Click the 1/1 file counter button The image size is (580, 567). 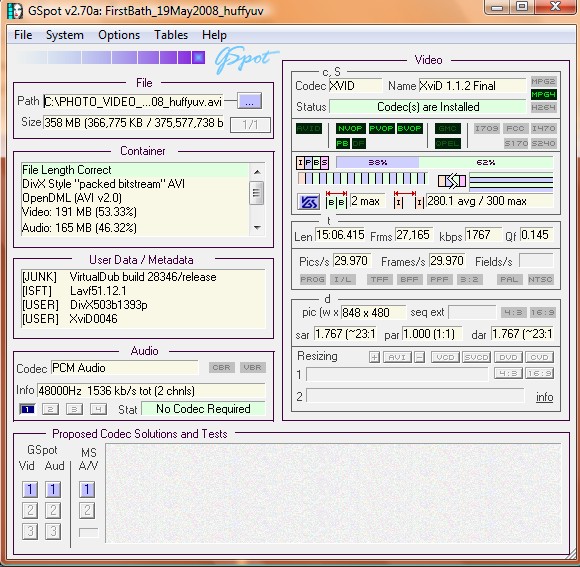click(x=250, y=125)
